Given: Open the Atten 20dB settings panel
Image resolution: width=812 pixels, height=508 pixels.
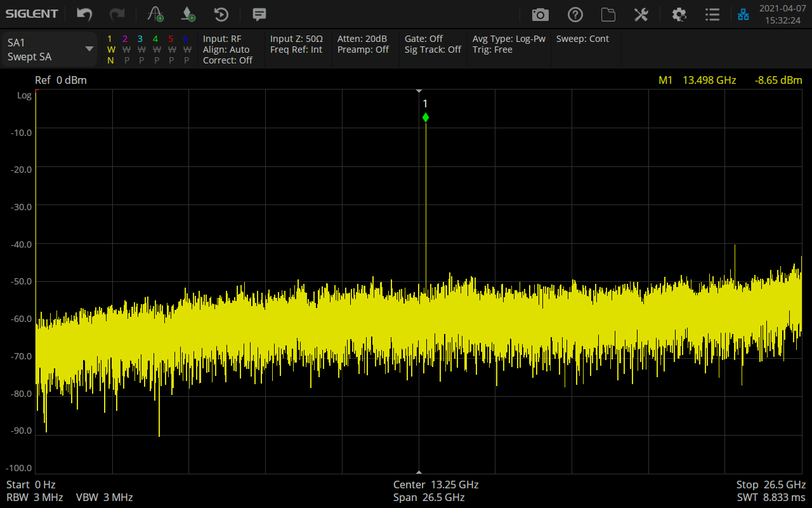Looking at the screenshot, I should (x=363, y=44).
